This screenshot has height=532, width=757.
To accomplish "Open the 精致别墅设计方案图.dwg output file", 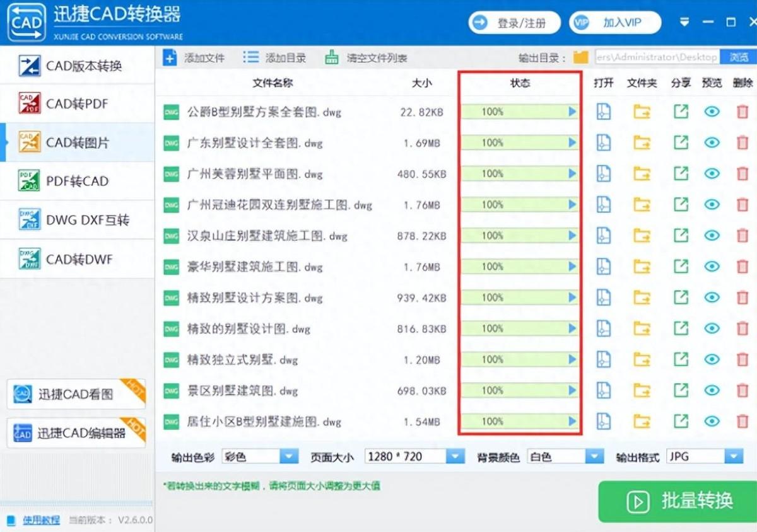I will [604, 298].
